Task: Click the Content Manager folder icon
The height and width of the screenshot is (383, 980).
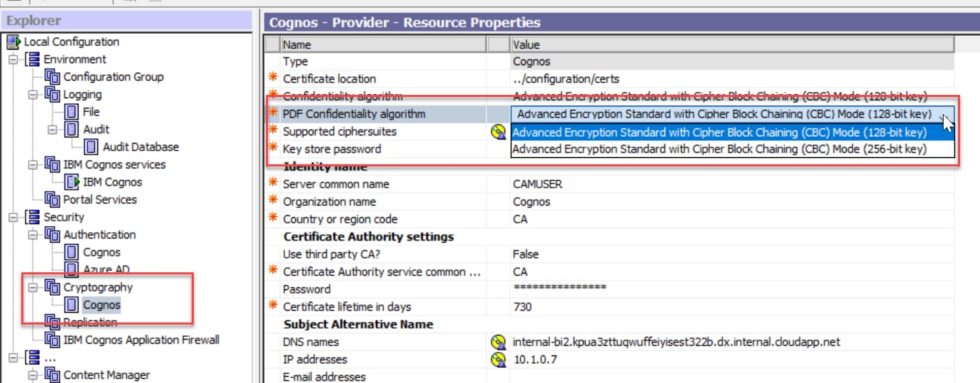Action: point(52,375)
